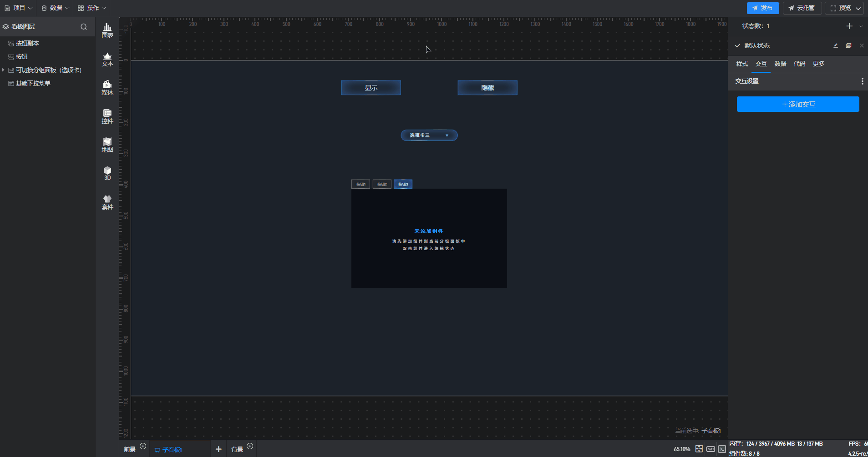Add a new state with plus icon
Viewport: 868px width, 457px height.
tap(849, 26)
